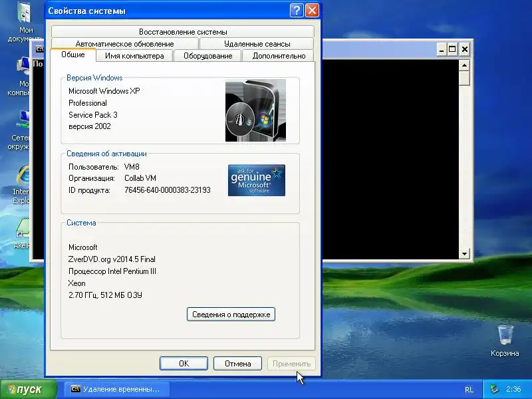532x399 pixels.
Task: Click the console window scroll down arrow
Action: pyautogui.click(x=464, y=253)
